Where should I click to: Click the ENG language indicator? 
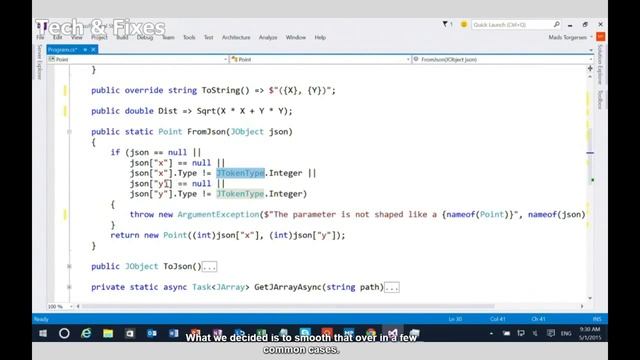click(566, 333)
